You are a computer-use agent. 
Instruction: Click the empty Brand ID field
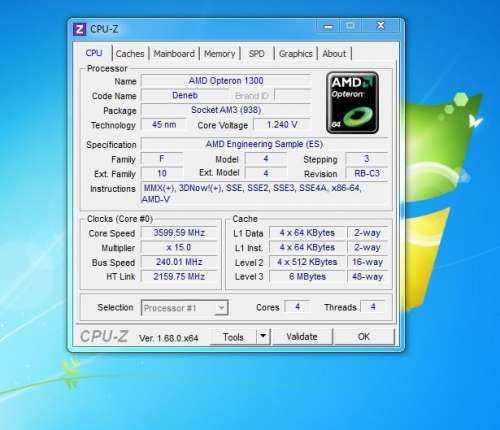[x=292, y=95]
